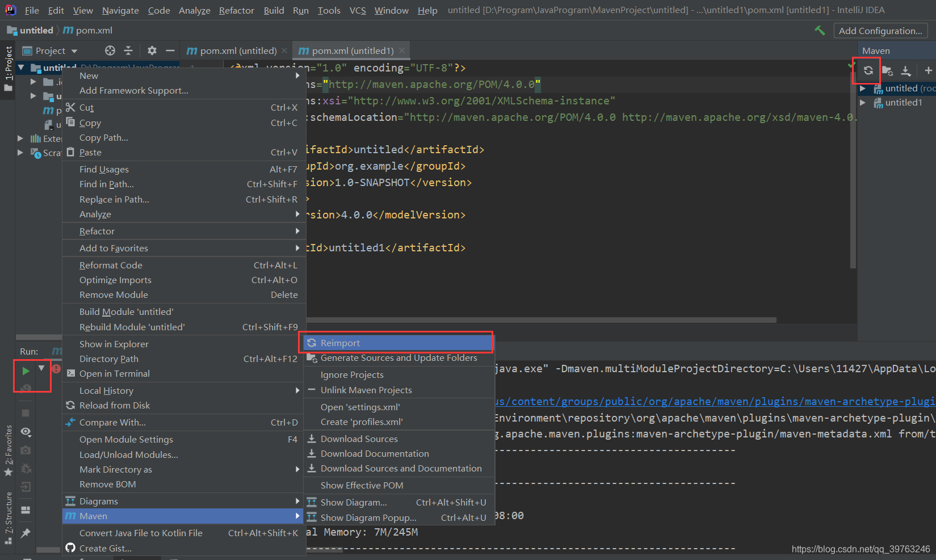
Task: Click the red error indicator in Run panel
Action: [56, 369]
